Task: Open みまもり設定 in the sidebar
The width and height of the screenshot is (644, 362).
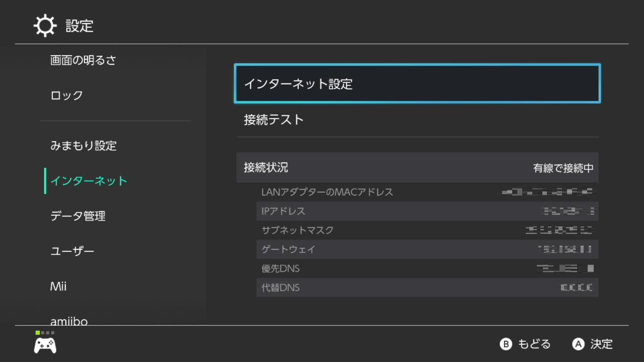Action: click(84, 146)
